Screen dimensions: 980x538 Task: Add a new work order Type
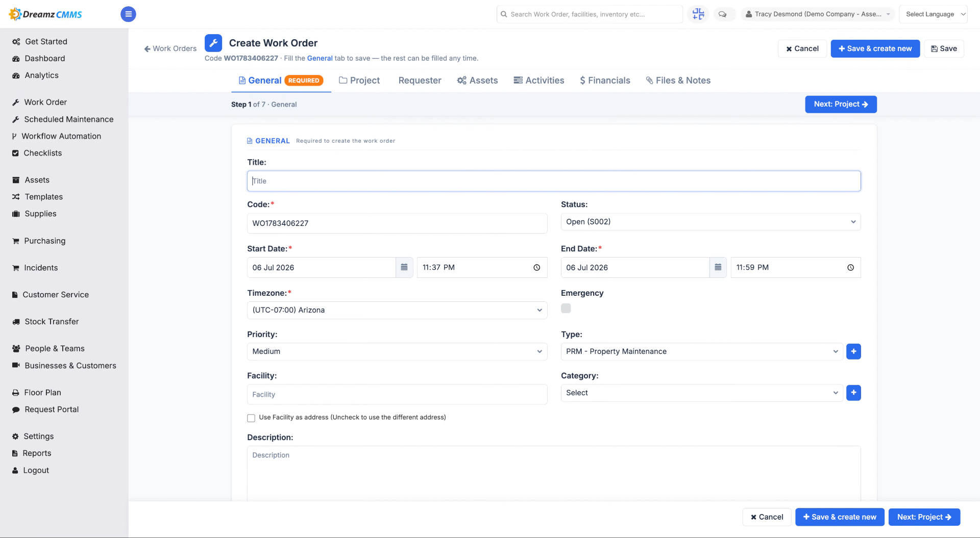(x=853, y=351)
